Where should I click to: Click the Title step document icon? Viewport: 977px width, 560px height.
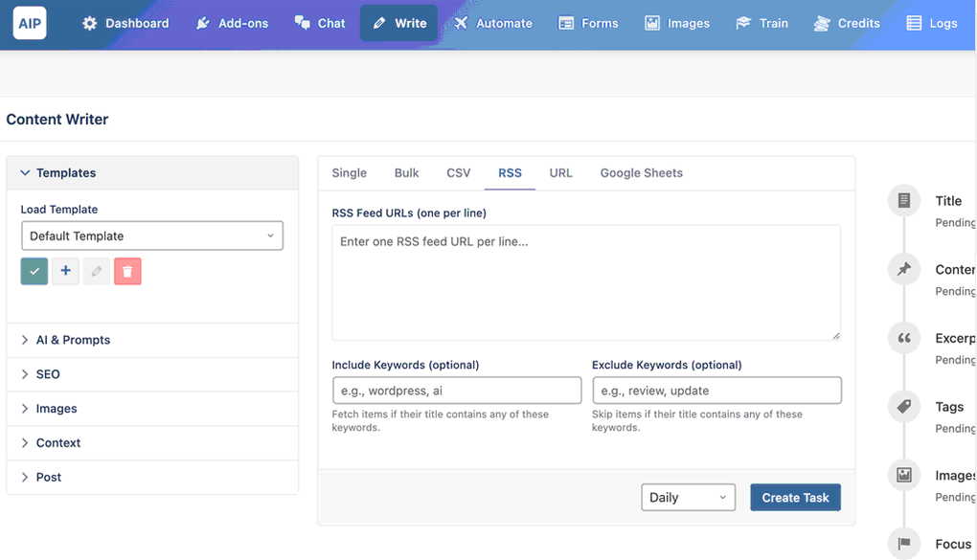coord(903,201)
